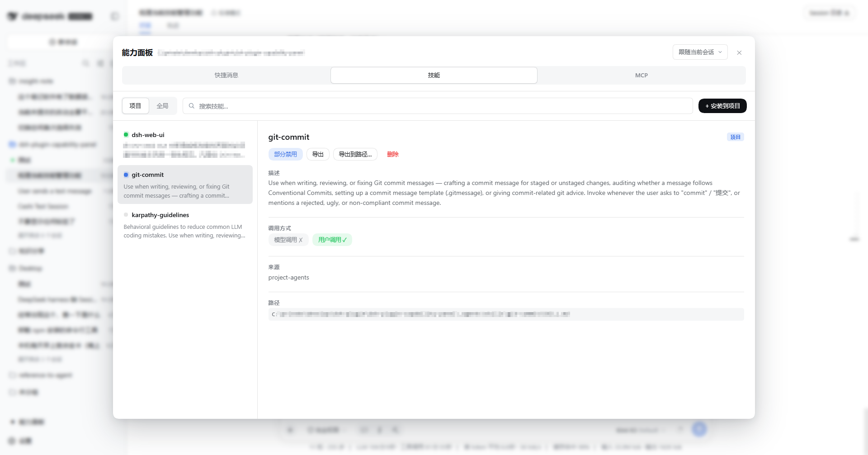Toggle the 模型调用 invocation chip
The width and height of the screenshot is (868, 455).
coord(288,240)
